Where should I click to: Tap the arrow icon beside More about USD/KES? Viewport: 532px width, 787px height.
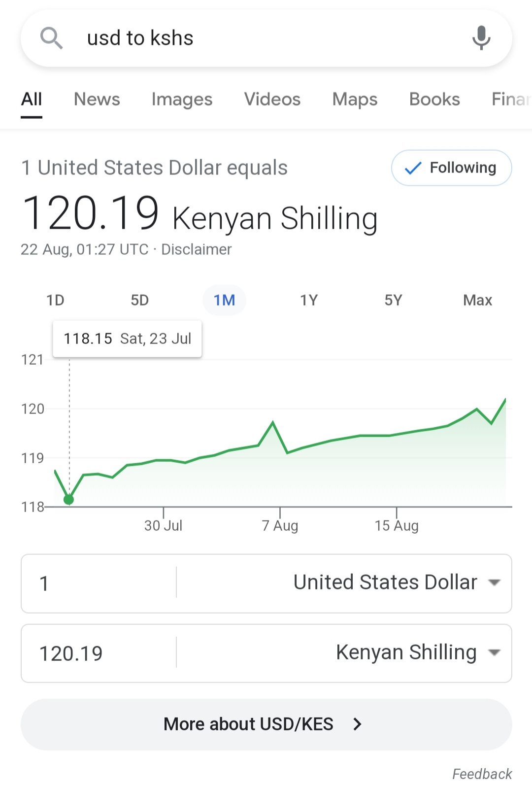[358, 724]
